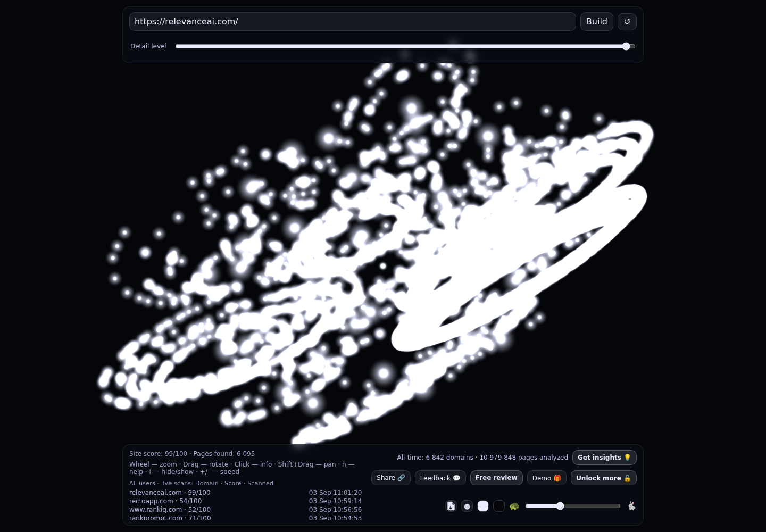This screenshot has width=766, height=532.
Task: Select the black color swatch
Action: (x=499, y=506)
